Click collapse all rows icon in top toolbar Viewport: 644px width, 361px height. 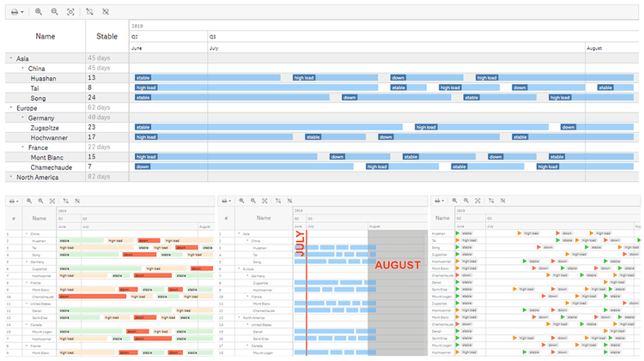click(x=105, y=13)
